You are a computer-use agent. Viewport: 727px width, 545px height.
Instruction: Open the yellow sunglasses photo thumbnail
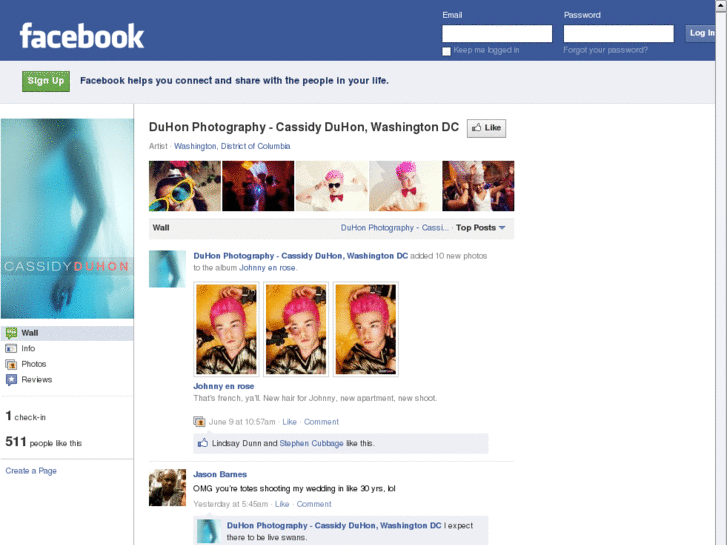185,186
